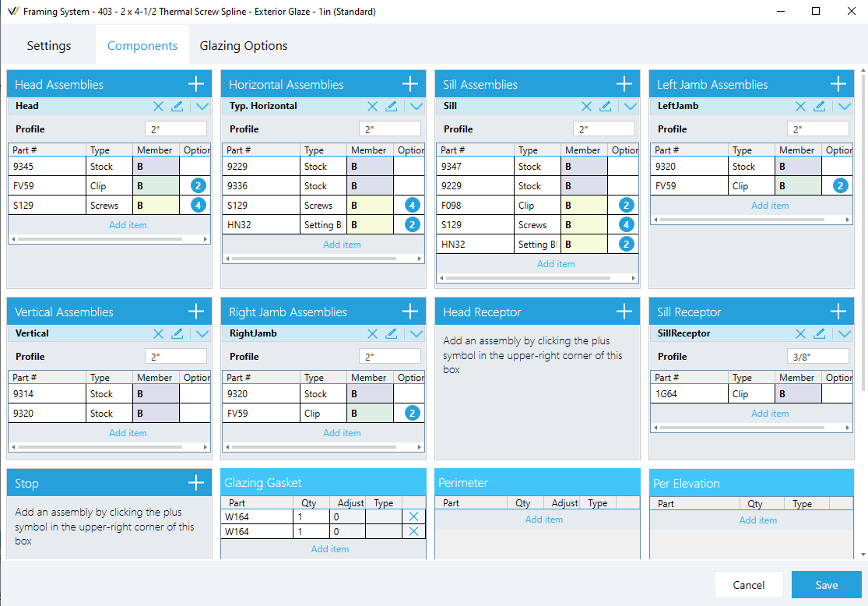Click option badge 2 for Sill F098 clip
Image resolution: width=868 pixels, height=606 pixels.
(626, 205)
